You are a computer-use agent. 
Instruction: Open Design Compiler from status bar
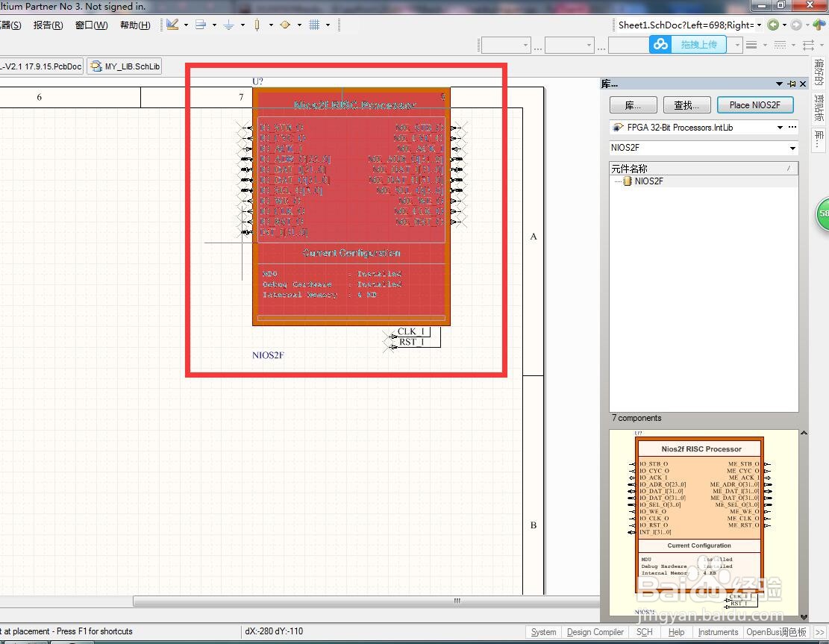tap(595, 632)
